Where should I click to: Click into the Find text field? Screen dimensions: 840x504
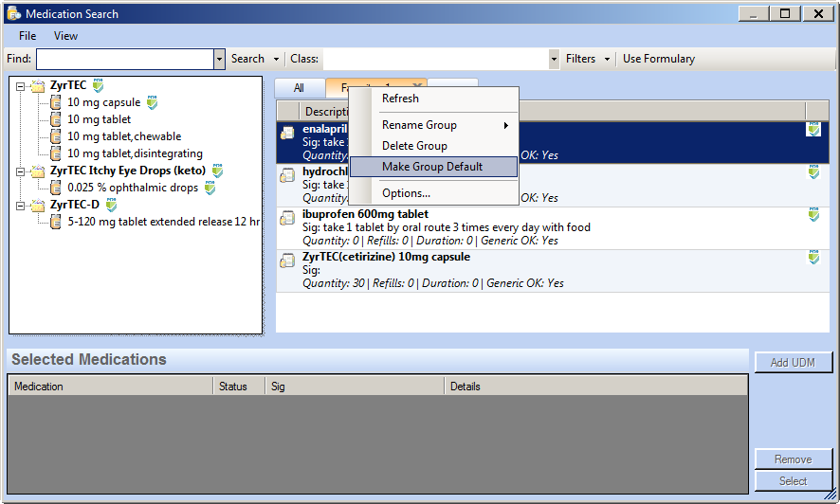point(125,59)
